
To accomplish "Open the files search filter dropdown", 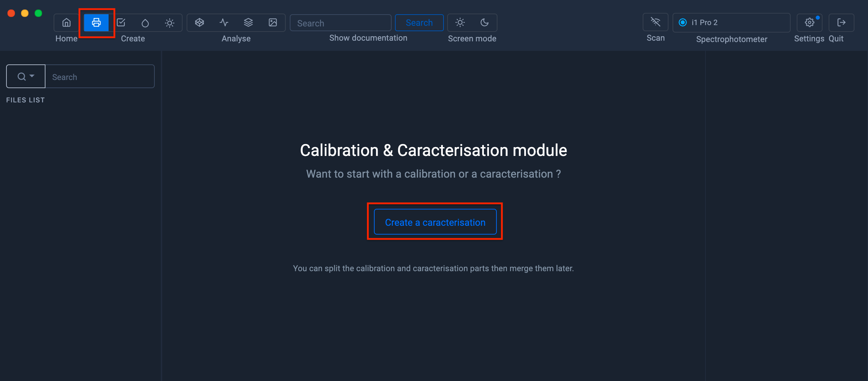I will coord(26,76).
